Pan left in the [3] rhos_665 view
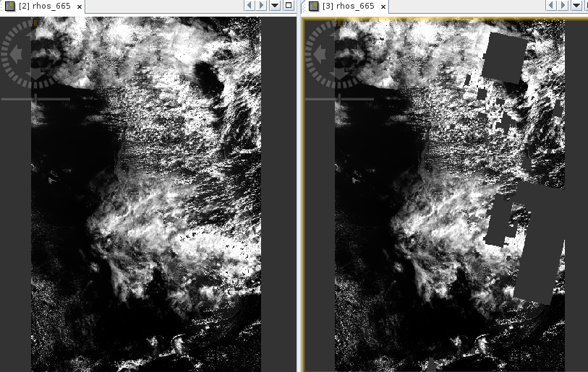The height and width of the screenshot is (372, 588). (319, 54)
